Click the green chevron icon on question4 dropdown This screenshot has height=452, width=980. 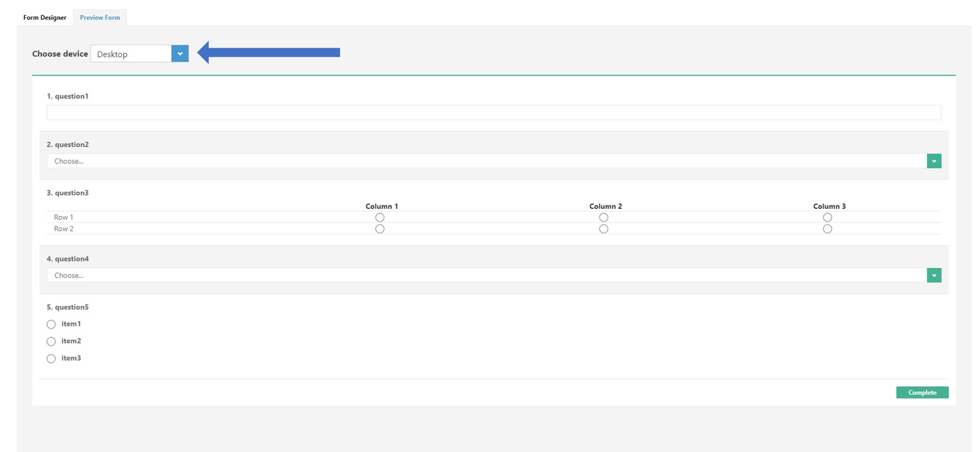tap(934, 274)
